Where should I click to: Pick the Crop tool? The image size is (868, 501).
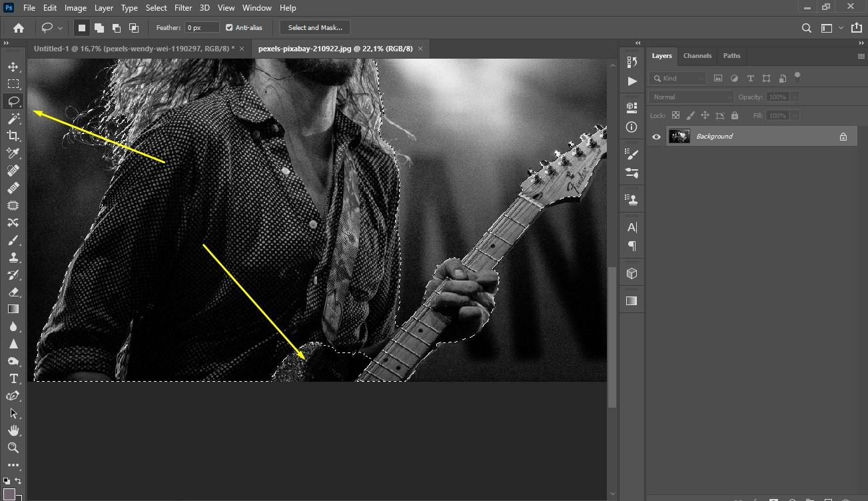(13, 136)
